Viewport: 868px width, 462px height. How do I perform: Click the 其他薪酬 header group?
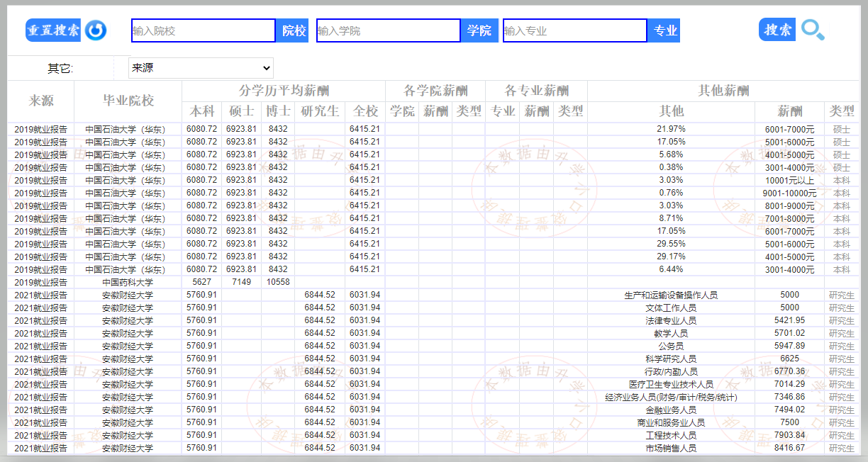coord(723,91)
